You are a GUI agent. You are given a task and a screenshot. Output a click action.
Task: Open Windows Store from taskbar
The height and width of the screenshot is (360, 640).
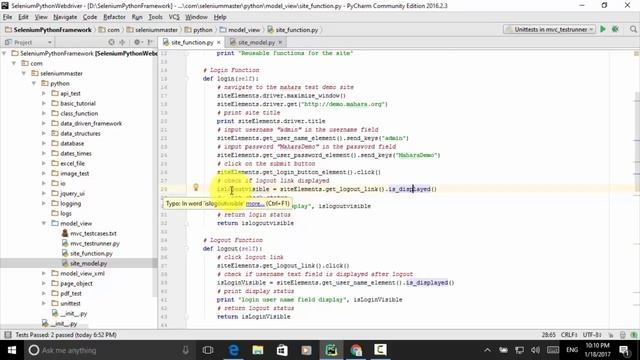tap(282, 350)
